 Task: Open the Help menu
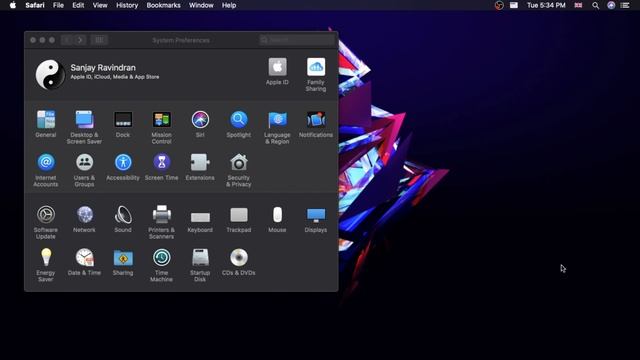tap(229, 5)
